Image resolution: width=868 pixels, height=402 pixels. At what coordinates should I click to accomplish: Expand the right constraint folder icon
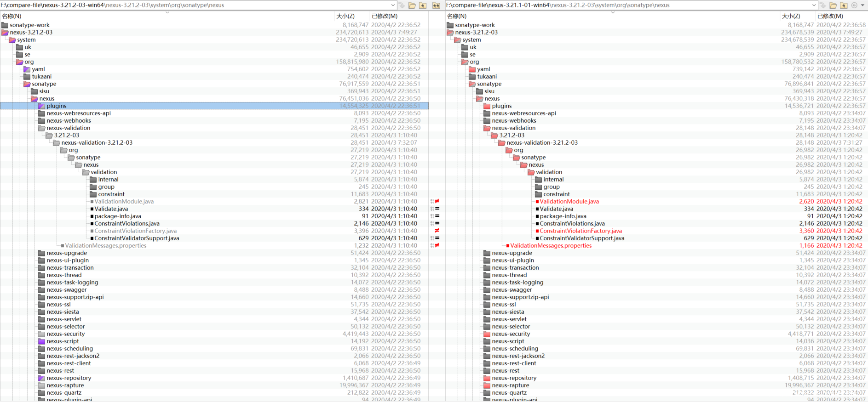(x=538, y=194)
